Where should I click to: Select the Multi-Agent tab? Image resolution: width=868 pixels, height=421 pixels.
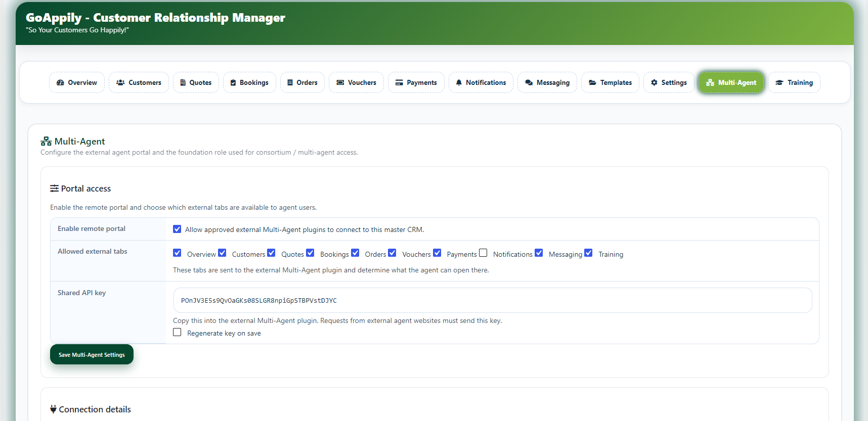click(x=731, y=82)
